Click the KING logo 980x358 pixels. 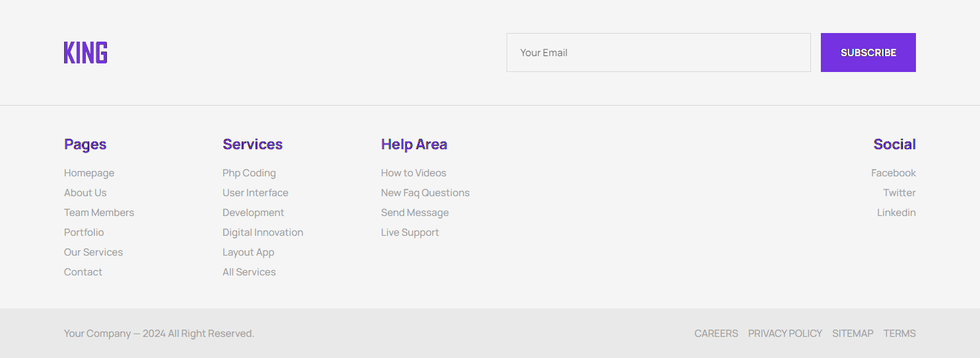(x=86, y=52)
